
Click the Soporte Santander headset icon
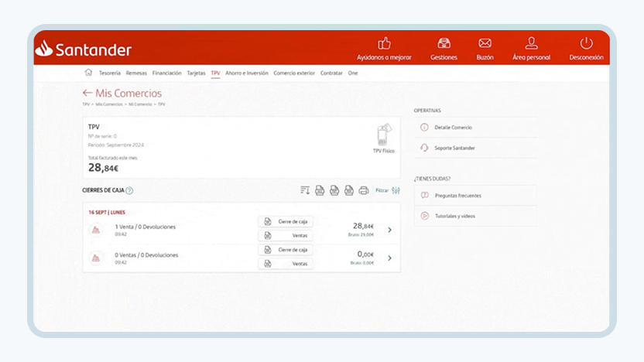pos(424,148)
